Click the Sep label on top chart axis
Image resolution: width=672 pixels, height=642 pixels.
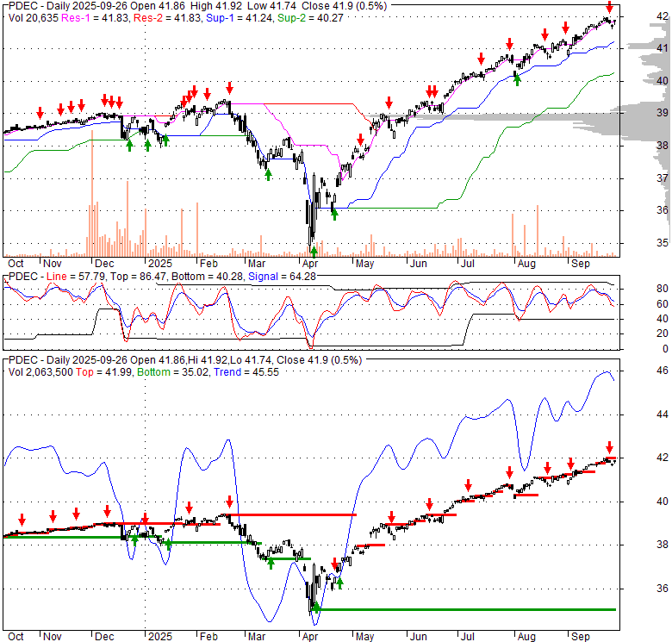point(581,264)
